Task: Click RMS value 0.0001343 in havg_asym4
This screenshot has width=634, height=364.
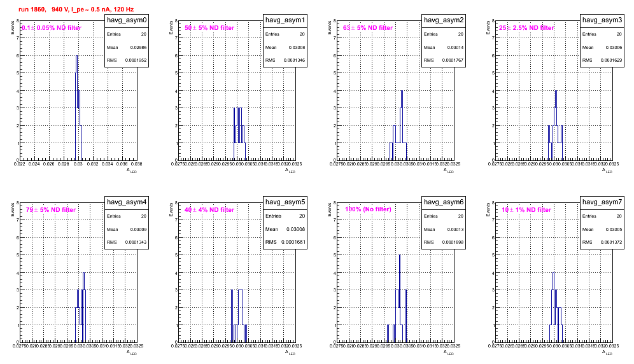Action: pyautogui.click(x=136, y=242)
